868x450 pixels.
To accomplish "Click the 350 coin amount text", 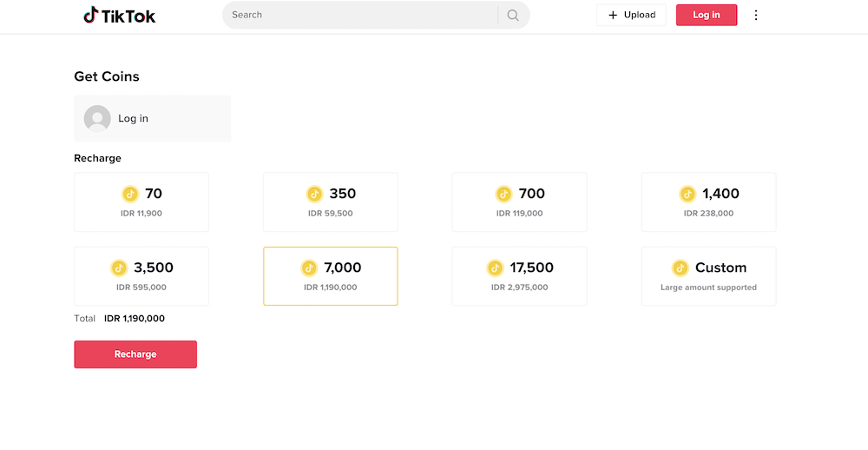I will pos(343,194).
